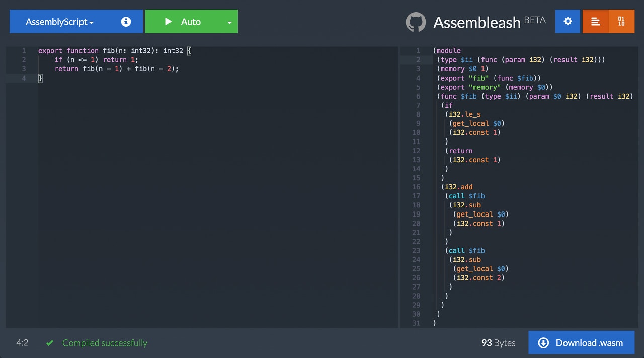Click the green play triangle to compile
The width and height of the screenshot is (644, 358).
pos(169,21)
